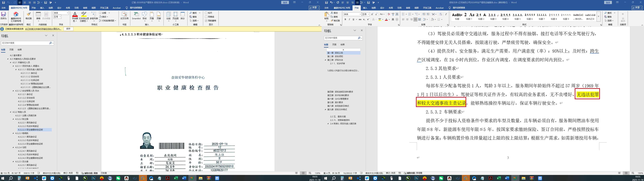Save document using right window quick-access save icon

coord(327,3)
